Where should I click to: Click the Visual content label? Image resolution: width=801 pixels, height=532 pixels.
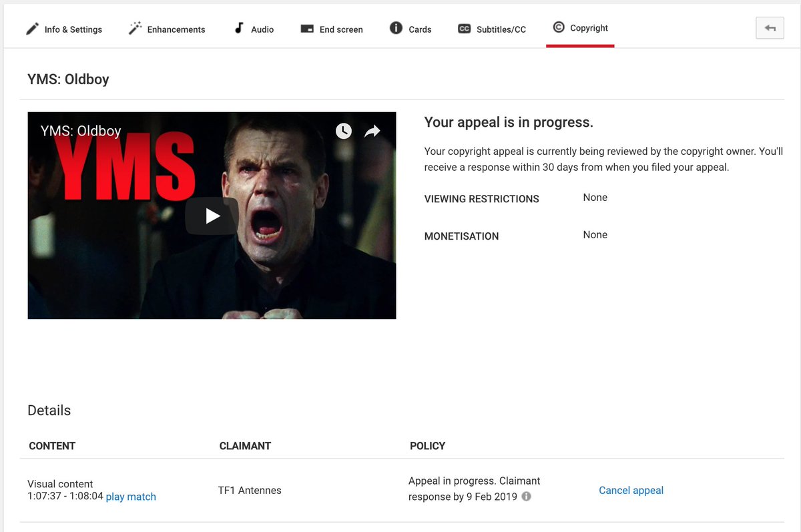(x=60, y=484)
